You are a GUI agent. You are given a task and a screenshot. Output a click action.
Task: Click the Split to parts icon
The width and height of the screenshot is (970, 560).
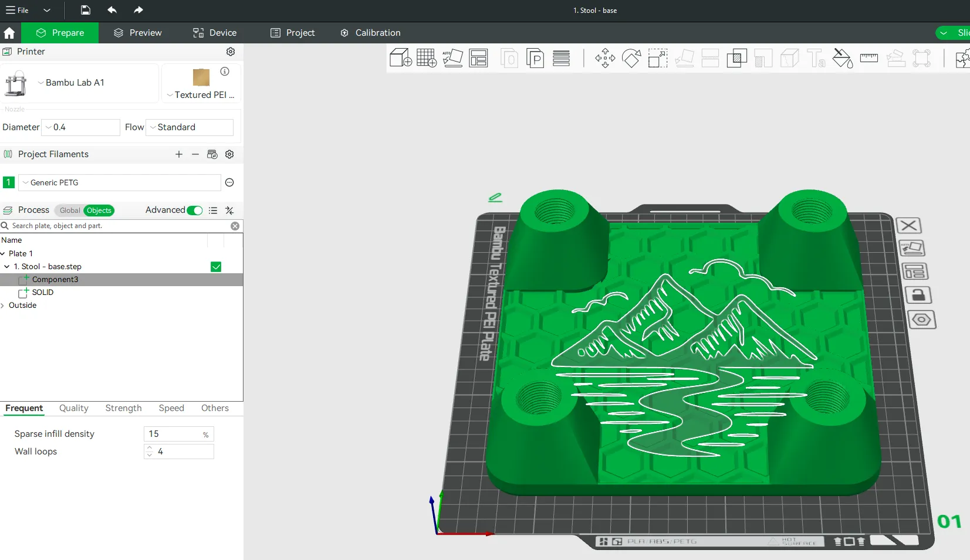[535, 58]
